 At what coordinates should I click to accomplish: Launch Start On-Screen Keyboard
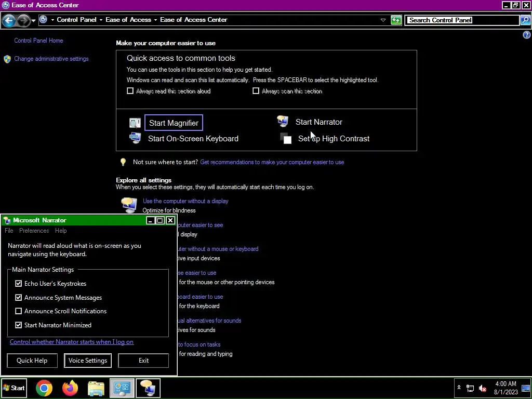pyautogui.click(x=193, y=138)
